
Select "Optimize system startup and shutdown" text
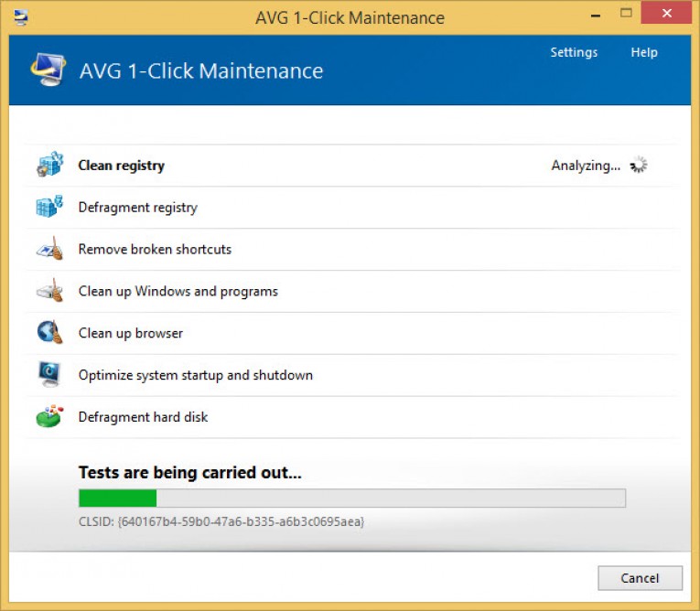[x=196, y=375]
